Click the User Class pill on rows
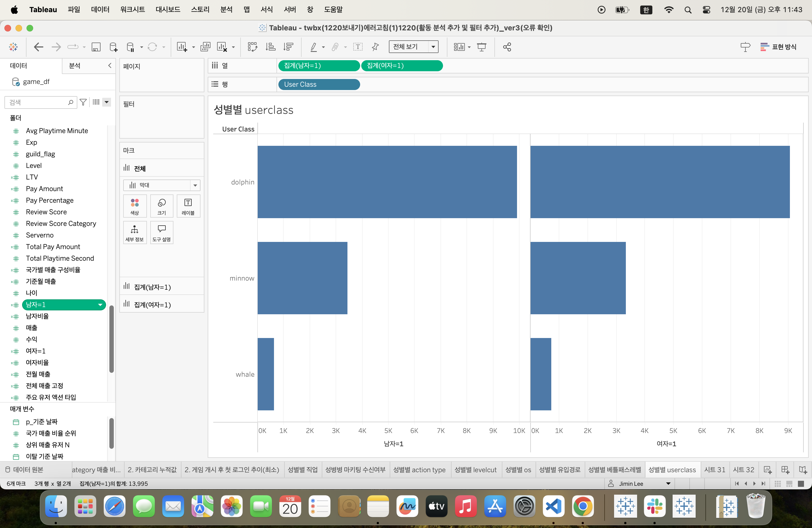The image size is (812, 528). click(319, 84)
